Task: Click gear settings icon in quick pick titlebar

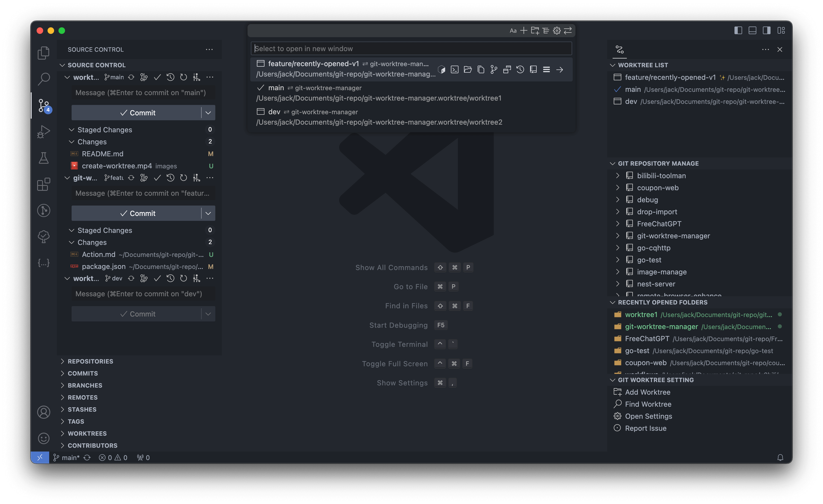Action: point(557,31)
